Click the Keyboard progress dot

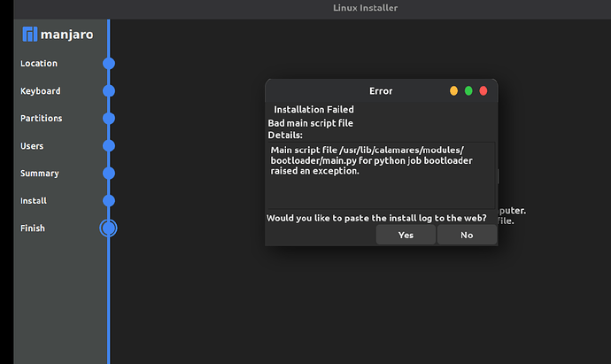point(109,91)
